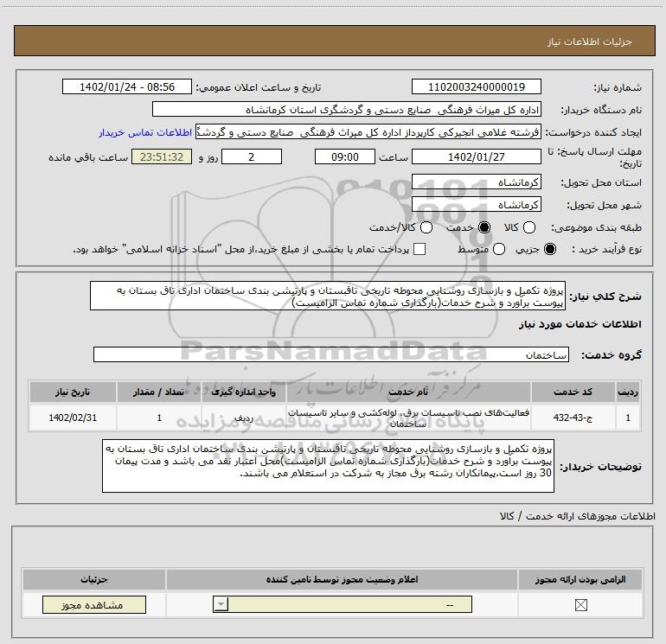Choose the متوسط purchase type option
The height and width of the screenshot is (644, 666).
pos(499,249)
